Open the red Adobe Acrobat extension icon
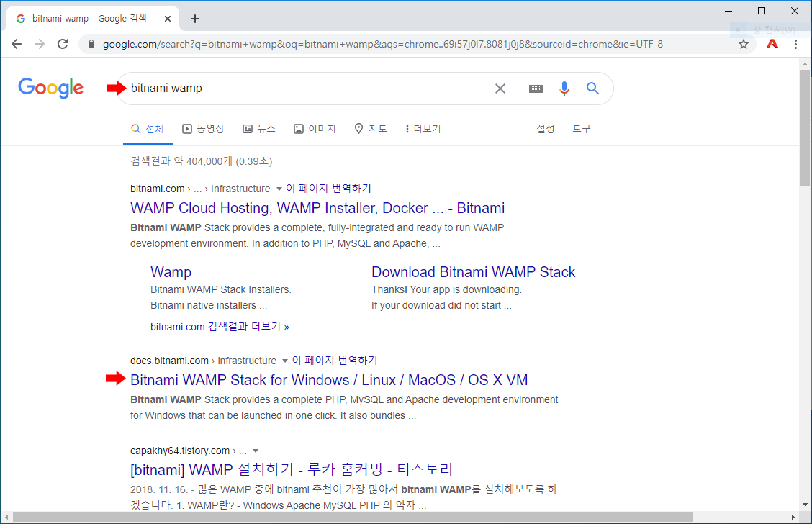The image size is (812, 524). coord(772,44)
